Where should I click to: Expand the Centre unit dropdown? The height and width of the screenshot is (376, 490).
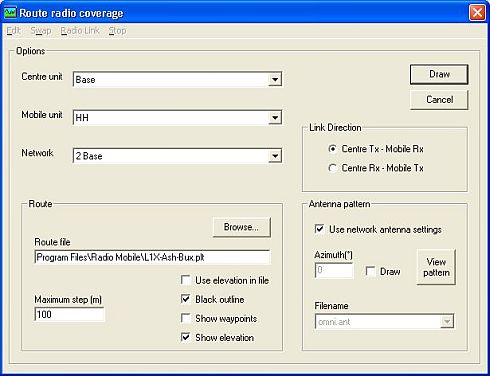pos(275,80)
